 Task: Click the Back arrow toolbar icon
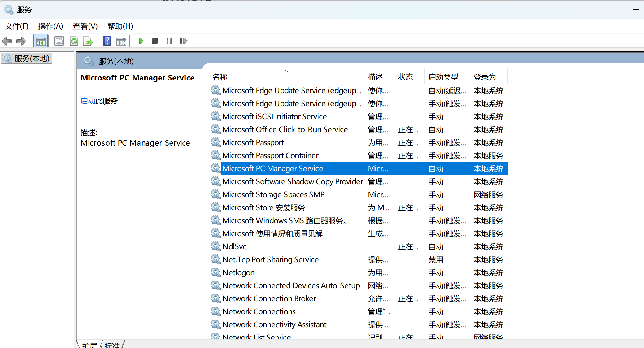coord(7,41)
